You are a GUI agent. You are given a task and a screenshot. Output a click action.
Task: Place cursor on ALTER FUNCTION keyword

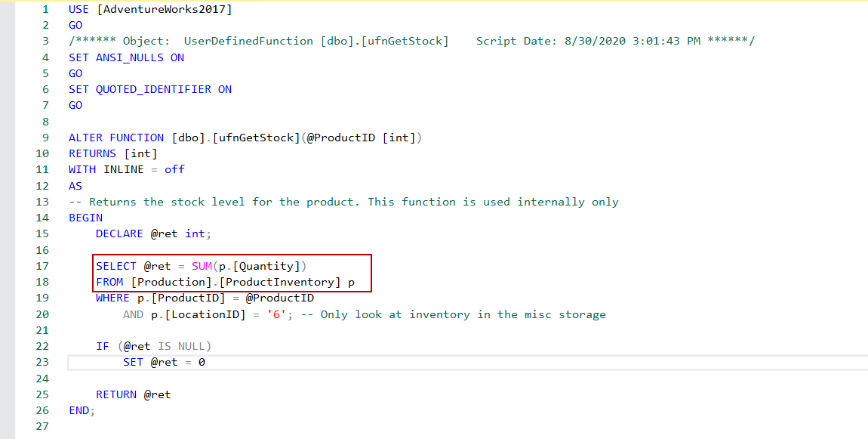click(115, 138)
